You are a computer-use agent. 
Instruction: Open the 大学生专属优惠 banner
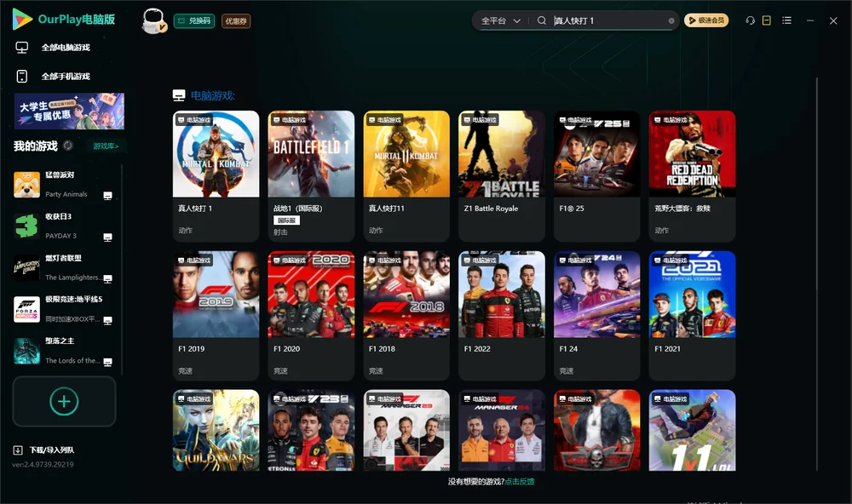[69, 111]
